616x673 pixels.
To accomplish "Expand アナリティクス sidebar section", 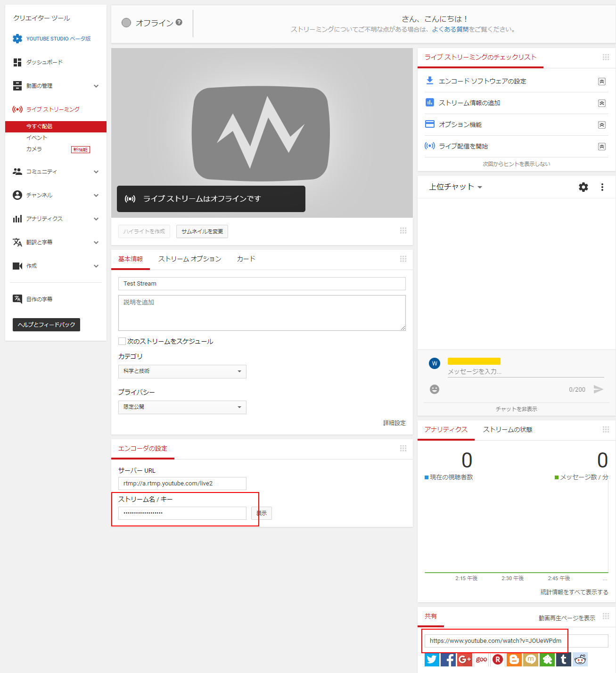I will pos(96,219).
